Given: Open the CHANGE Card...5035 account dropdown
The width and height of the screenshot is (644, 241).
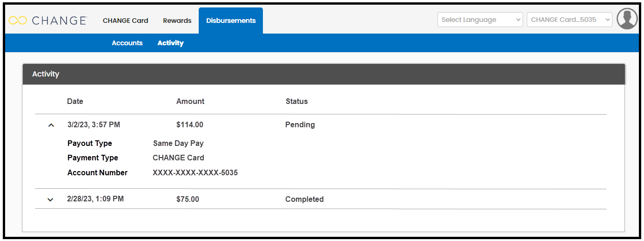Looking at the screenshot, I should click(570, 20).
